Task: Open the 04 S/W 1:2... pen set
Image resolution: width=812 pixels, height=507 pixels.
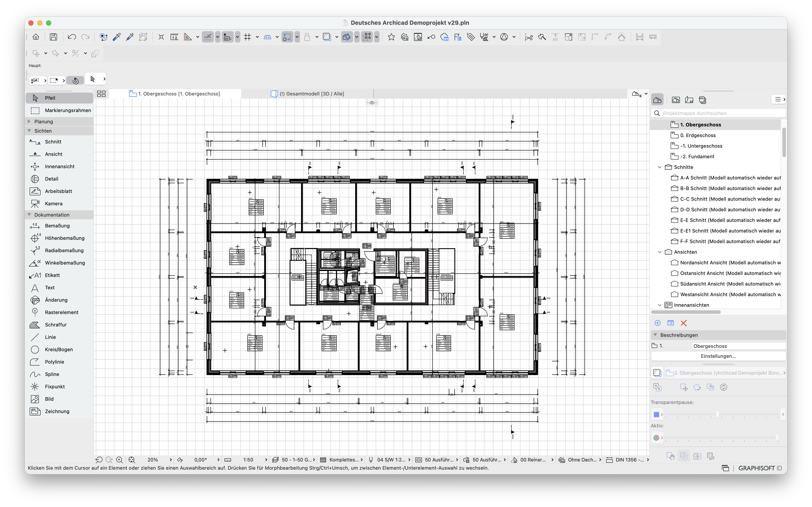Action: pos(389,460)
